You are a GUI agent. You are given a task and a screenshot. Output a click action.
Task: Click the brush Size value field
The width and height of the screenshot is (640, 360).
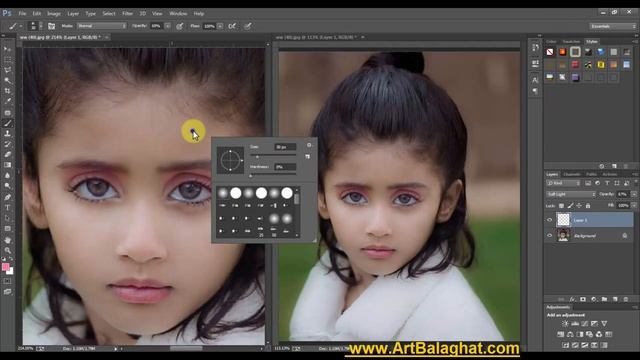(285, 147)
